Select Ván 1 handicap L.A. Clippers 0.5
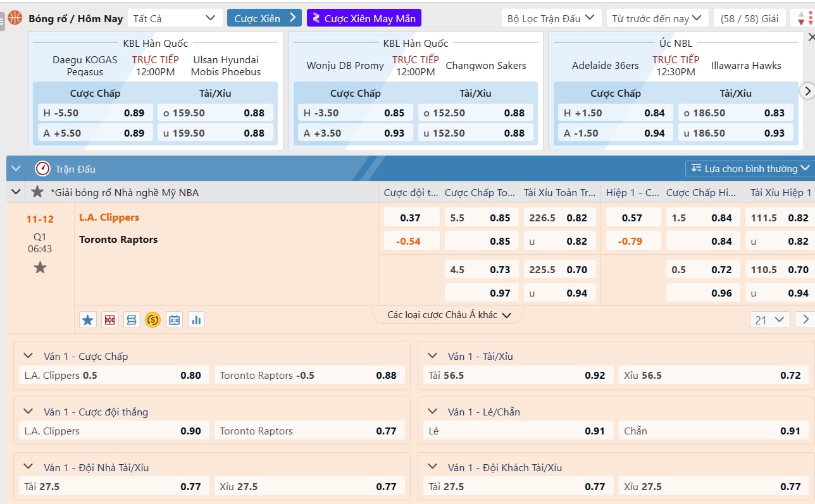Image resolution: width=815 pixels, height=504 pixels. [114, 375]
